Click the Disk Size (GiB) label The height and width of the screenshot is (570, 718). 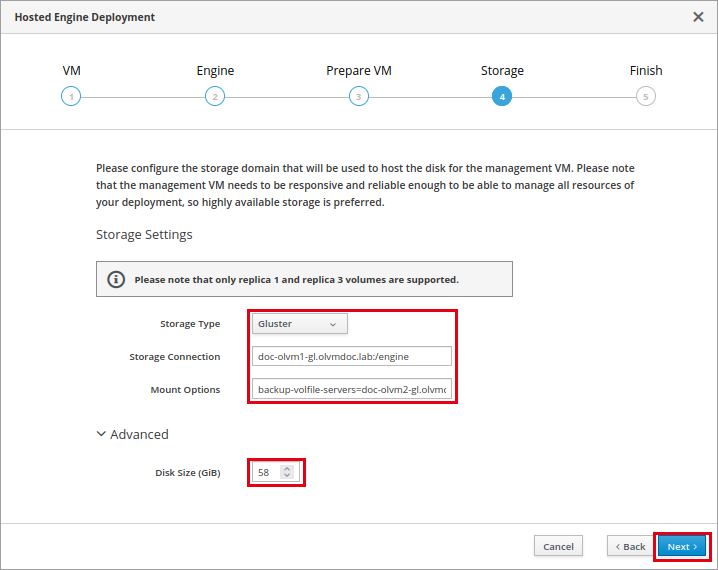coord(188,472)
